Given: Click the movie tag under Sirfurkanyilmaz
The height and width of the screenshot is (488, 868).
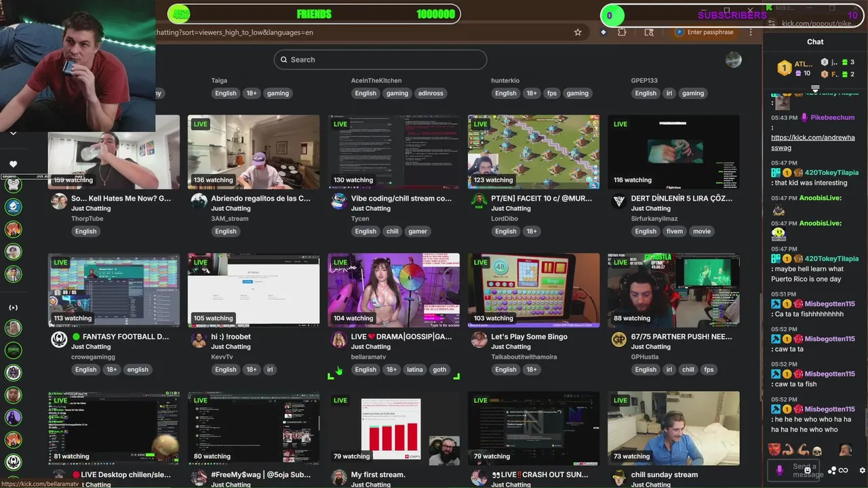Looking at the screenshot, I should tap(702, 231).
